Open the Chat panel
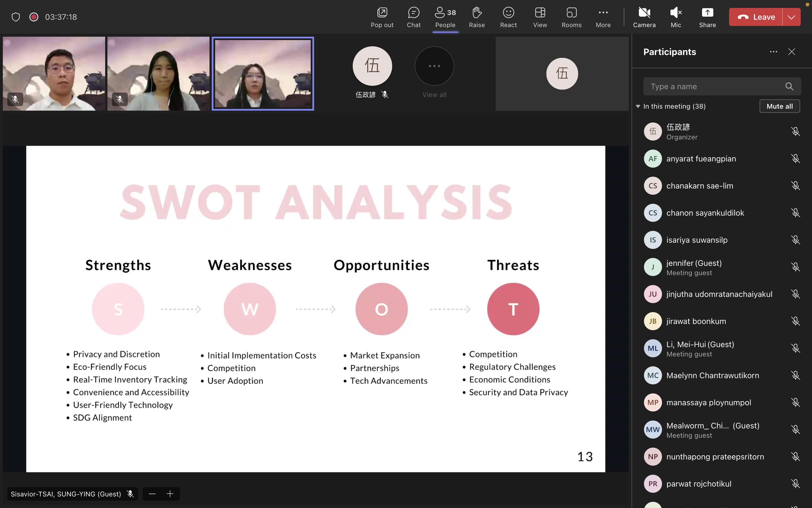Image resolution: width=812 pixels, height=508 pixels. tap(413, 17)
